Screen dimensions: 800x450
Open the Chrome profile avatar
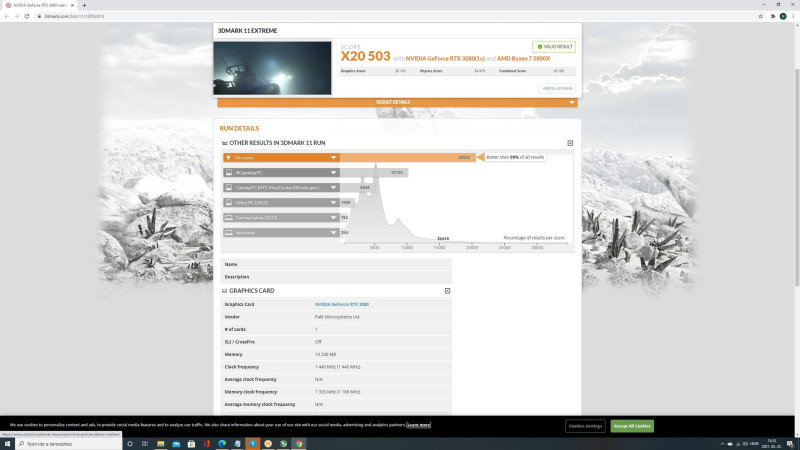[x=783, y=16]
